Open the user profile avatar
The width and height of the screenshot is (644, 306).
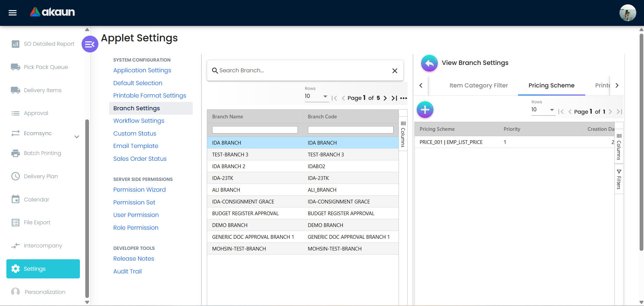click(x=627, y=13)
